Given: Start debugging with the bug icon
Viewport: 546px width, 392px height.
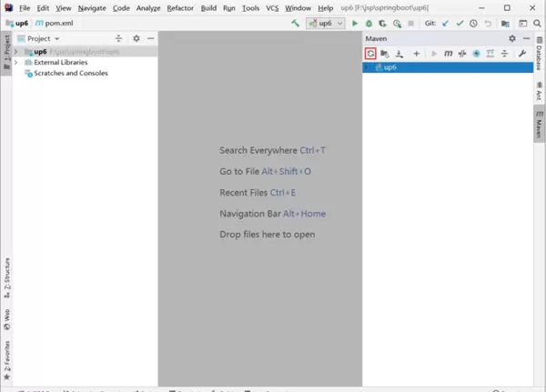Looking at the screenshot, I should 369,23.
